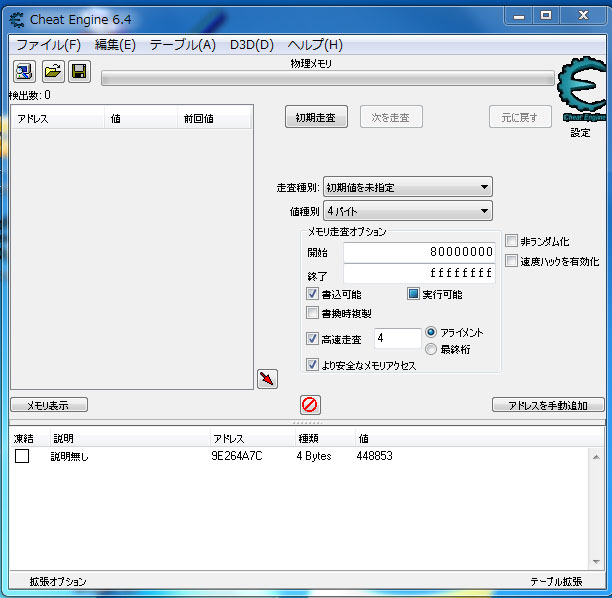
Task: Click the 説明 column header
Action: coord(130,438)
